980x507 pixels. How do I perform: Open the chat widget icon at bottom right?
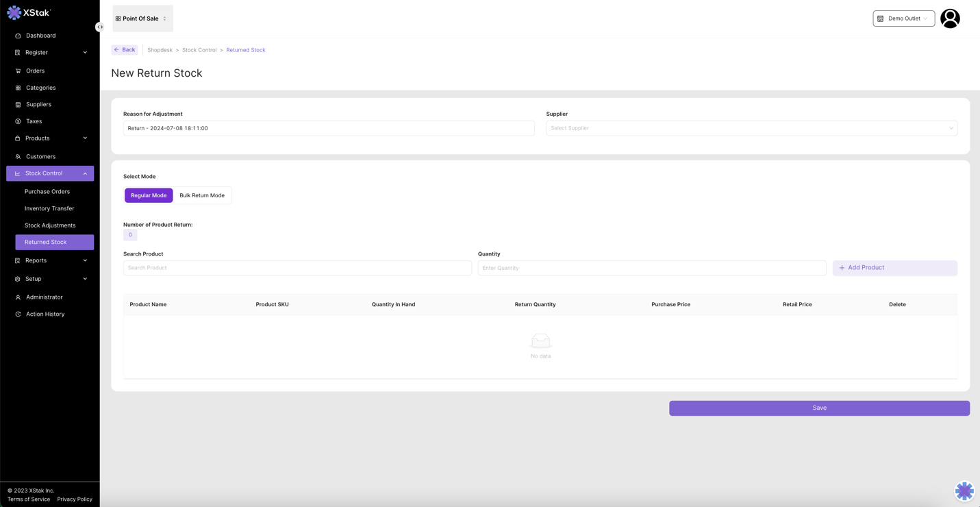964,491
